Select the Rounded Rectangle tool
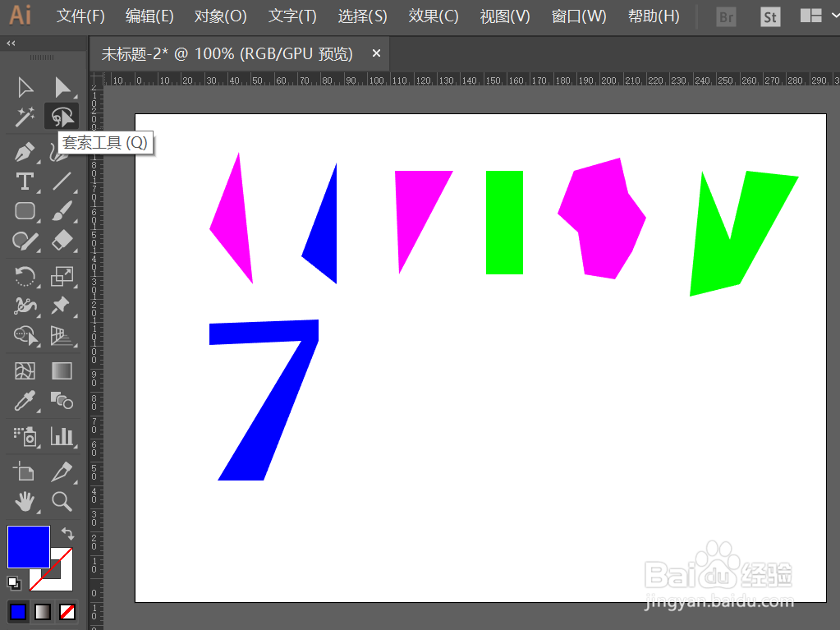Image resolution: width=840 pixels, height=630 pixels. pyautogui.click(x=25, y=211)
